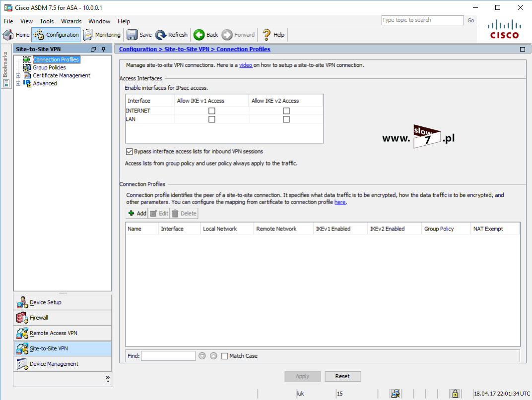Screen dimensions: 532x400
Task: Select Group Policies tree node
Action: click(49, 67)
